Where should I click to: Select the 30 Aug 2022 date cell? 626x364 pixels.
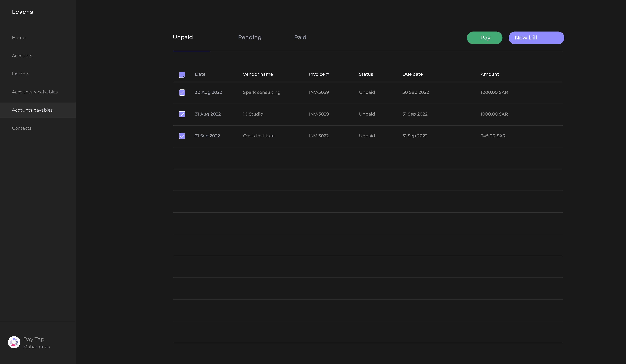[208, 92]
